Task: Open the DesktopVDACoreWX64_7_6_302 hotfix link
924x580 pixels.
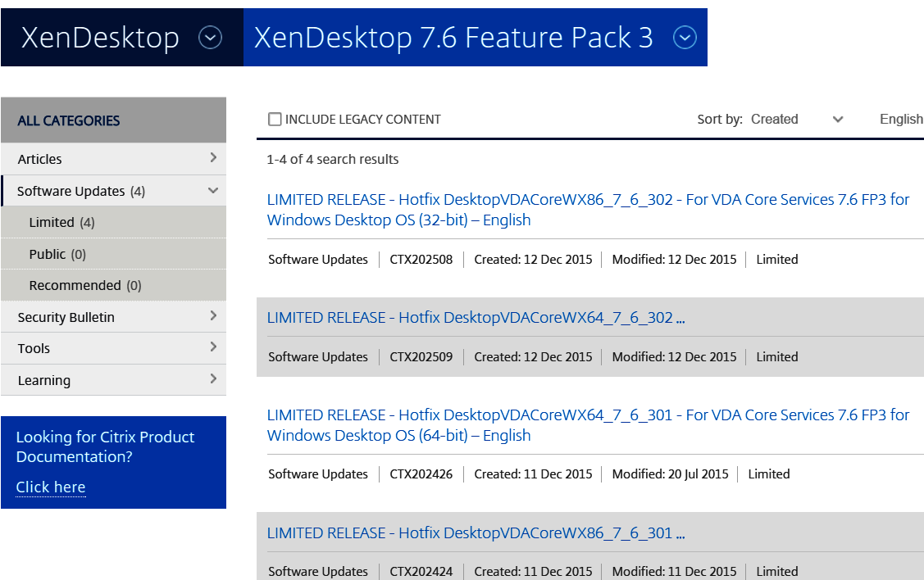Action: click(x=476, y=318)
